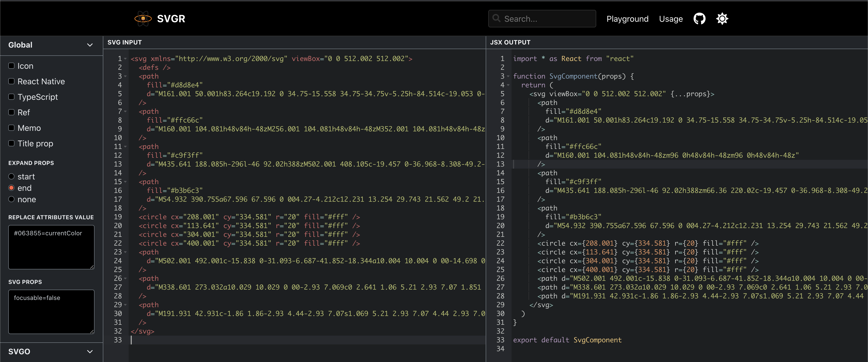Select the 'none' expand props radio
Viewport: 868px width, 362px height.
pos(11,199)
